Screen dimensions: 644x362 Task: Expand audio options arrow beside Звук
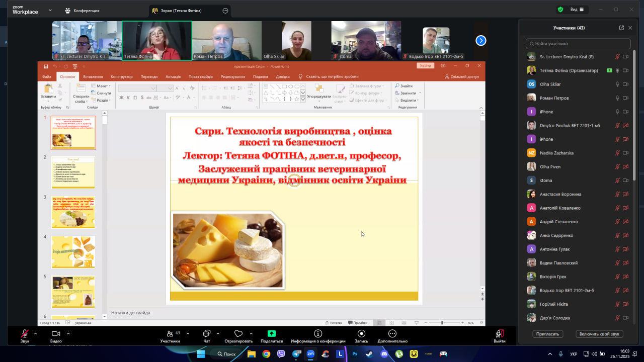pos(35,333)
